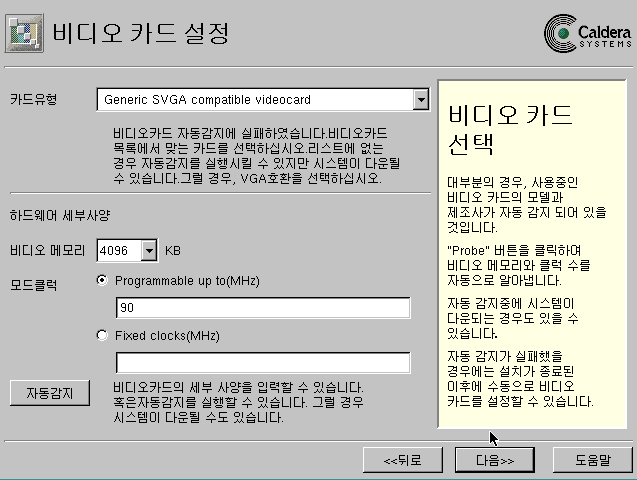
Task: Click the "Probe" 버튼을 클릭하여 help paragraph
Action: [x=519, y=265]
